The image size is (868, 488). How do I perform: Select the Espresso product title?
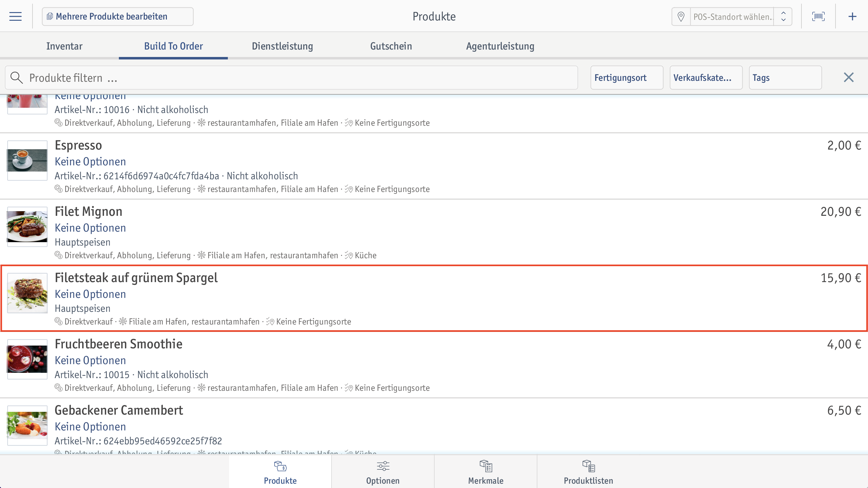coord(79,145)
